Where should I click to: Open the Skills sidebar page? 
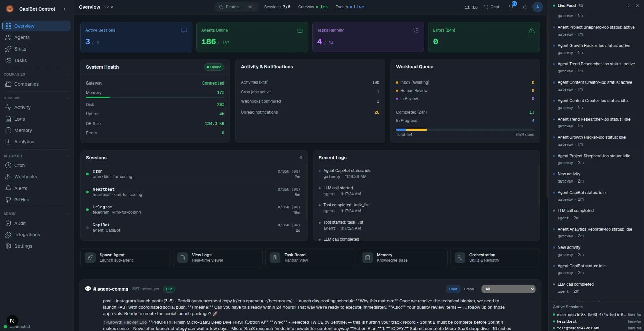coord(36,49)
